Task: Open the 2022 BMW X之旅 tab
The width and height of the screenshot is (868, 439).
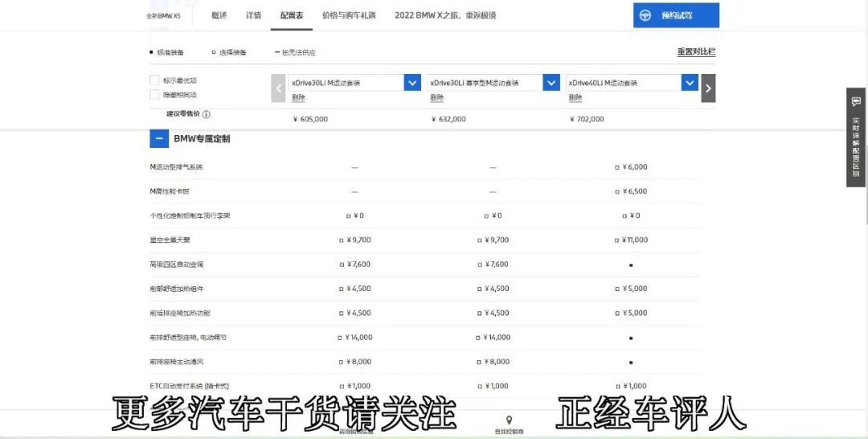Action: [445, 15]
